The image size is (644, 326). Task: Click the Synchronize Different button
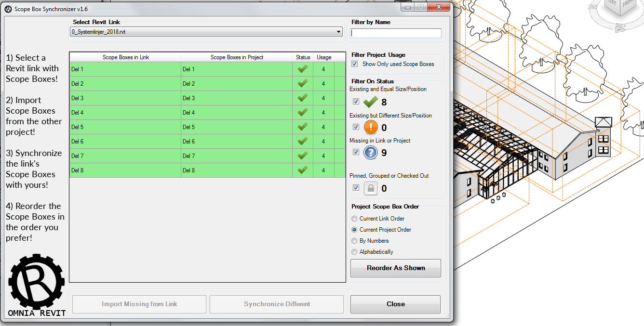pos(276,304)
